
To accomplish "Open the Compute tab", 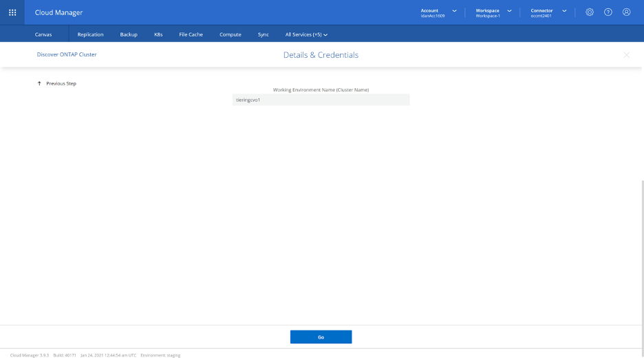I will (x=230, y=34).
